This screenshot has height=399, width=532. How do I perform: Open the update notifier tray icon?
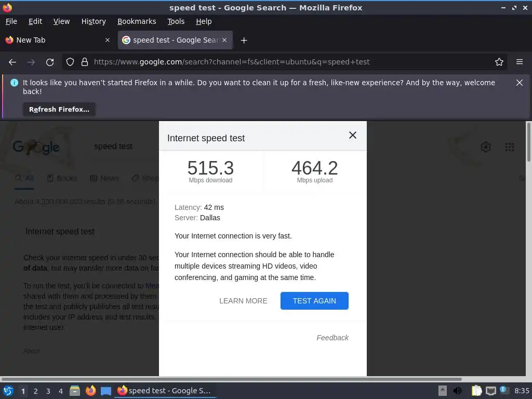[504, 391]
